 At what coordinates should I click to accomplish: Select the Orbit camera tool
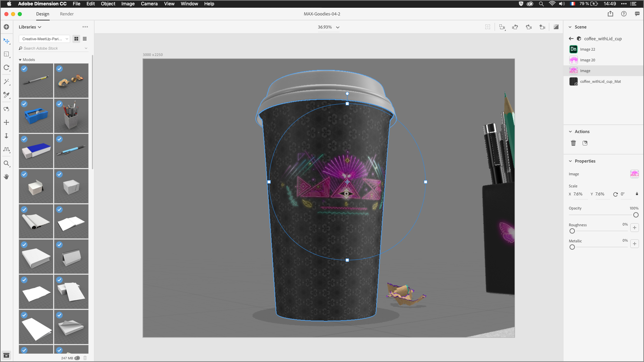click(x=6, y=109)
